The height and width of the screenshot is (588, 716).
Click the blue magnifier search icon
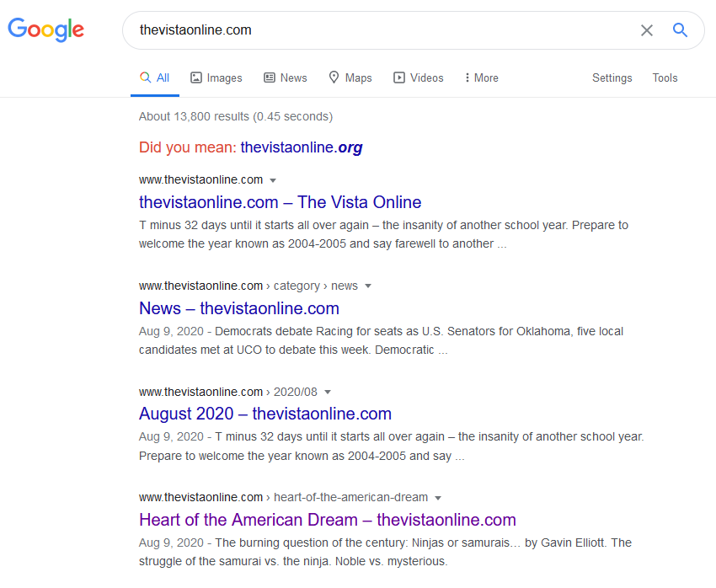tap(680, 30)
